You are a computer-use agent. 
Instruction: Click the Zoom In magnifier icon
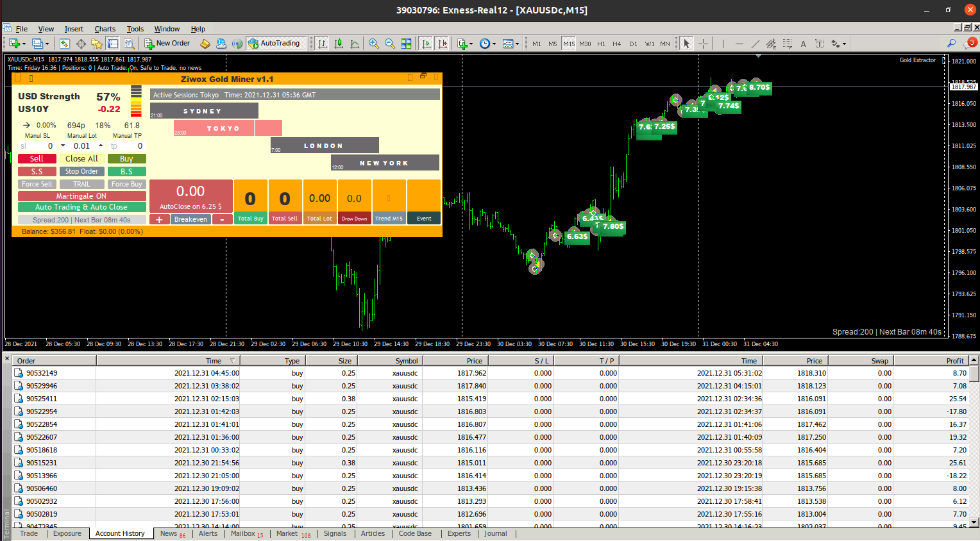pos(373,44)
